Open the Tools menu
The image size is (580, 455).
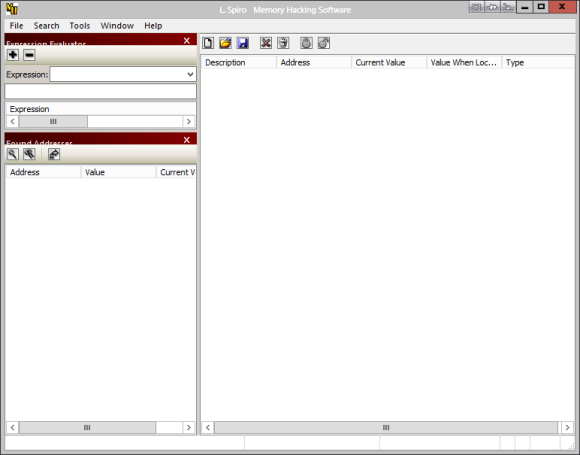coord(80,26)
